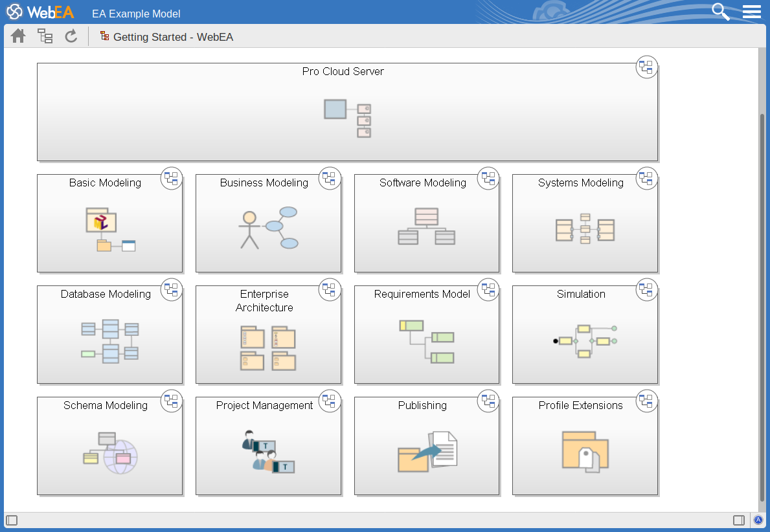Click the blue circular status icon
Screen dimensions: 770x532
[758, 520]
